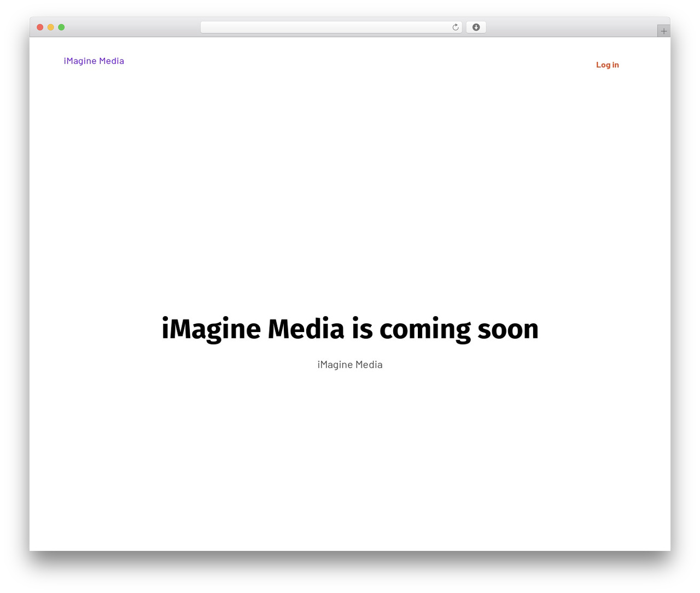Minimize the window with the yellow button
This screenshot has height=593, width=700.
pyautogui.click(x=51, y=27)
